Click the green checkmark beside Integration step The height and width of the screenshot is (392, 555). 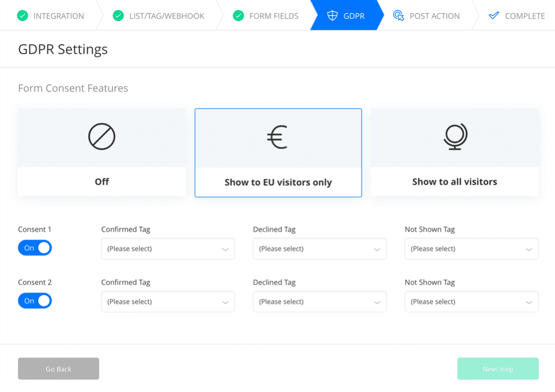[x=23, y=16]
